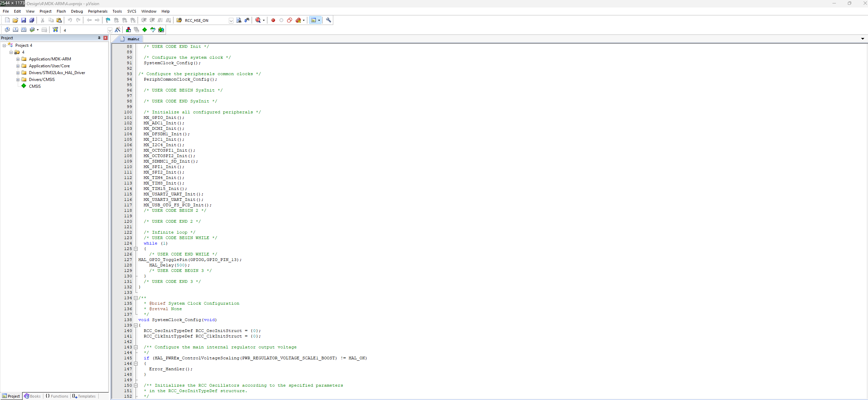Viewport: 868px width, 400px height.
Task: Click the Download to flash LOAD icon
Action: [x=55, y=30]
